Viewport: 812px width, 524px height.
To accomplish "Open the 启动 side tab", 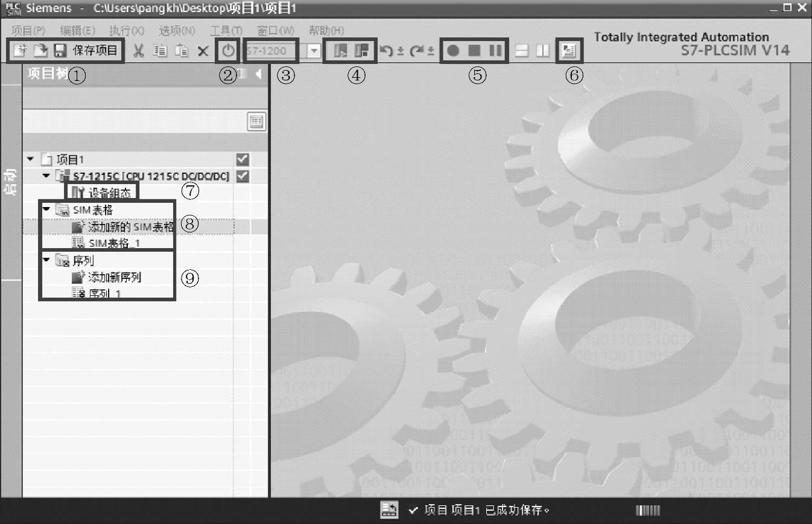I will [x=10, y=181].
